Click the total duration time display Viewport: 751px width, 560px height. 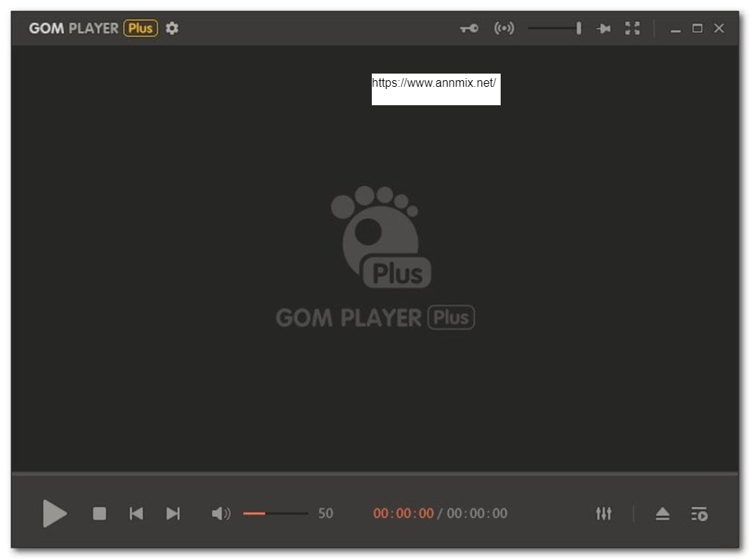(477, 514)
